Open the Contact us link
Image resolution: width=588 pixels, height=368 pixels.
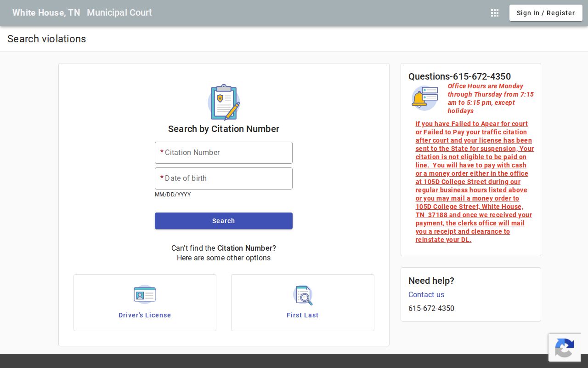(426, 294)
